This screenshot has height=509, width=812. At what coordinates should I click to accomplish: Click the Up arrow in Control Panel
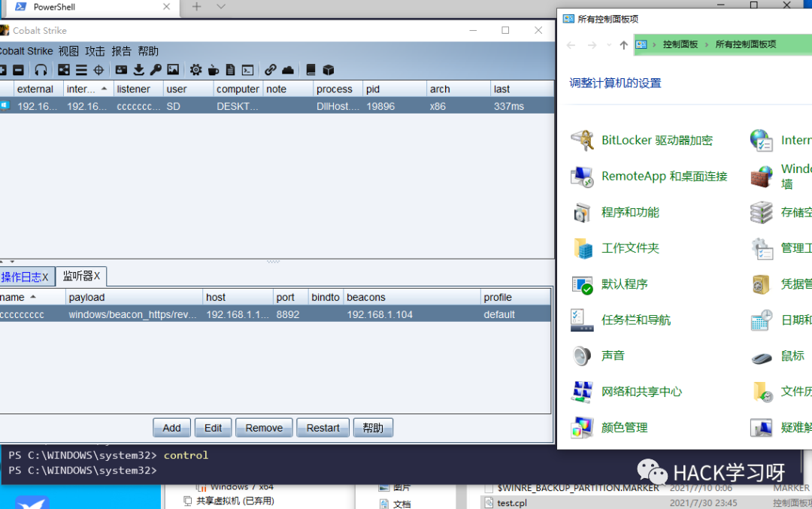(623, 45)
